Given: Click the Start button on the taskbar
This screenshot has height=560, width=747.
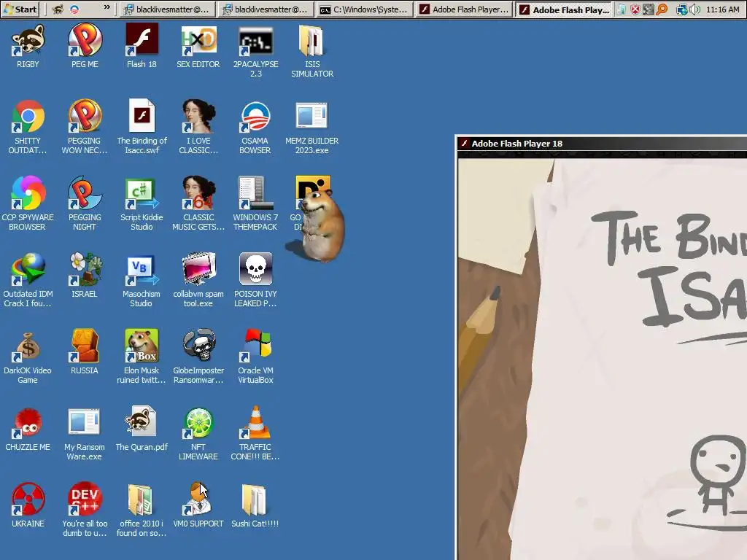Looking at the screenshot, I should 20,9.
